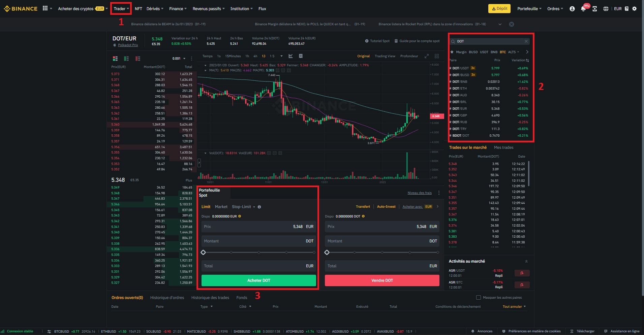Open the help tutorial icon in header
Image resolution: width=644 pixels, height=335 pixels.
[626, 9]
